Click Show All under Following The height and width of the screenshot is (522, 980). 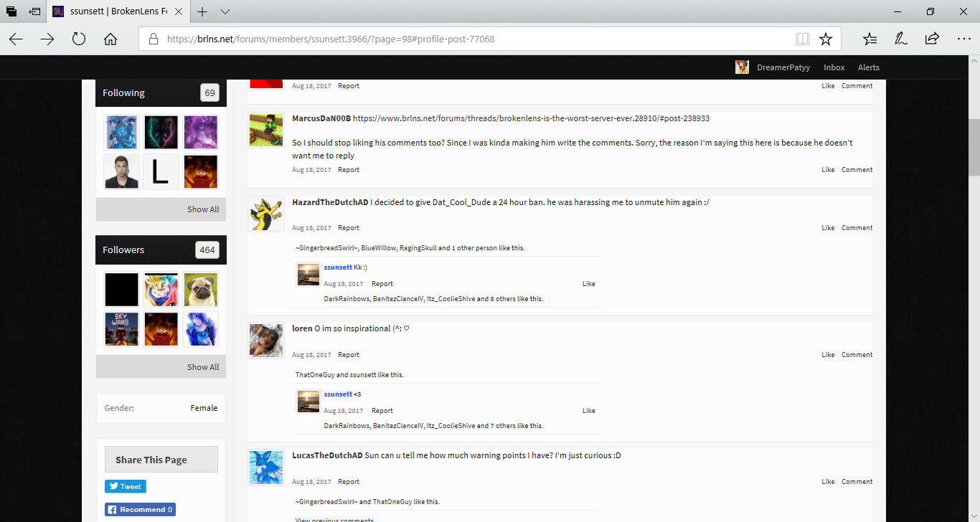(x=203, y=209)
